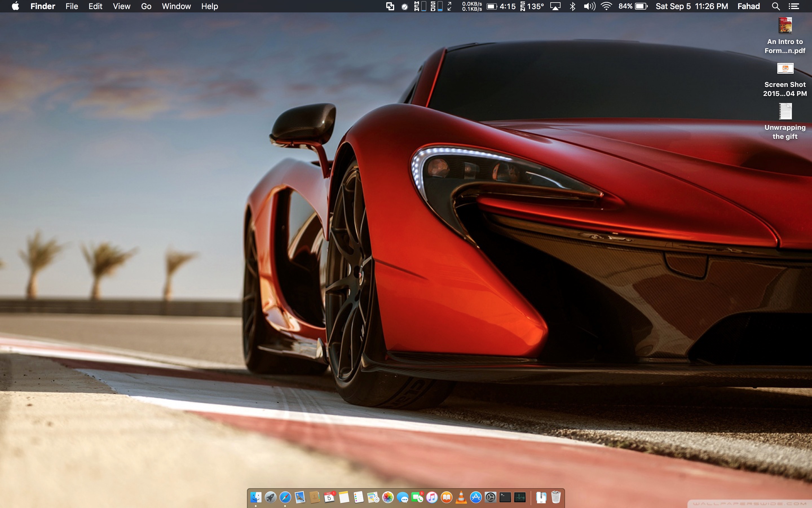
Task: Launch VLC media player from Dock
Action: click(x=461, y=497)
